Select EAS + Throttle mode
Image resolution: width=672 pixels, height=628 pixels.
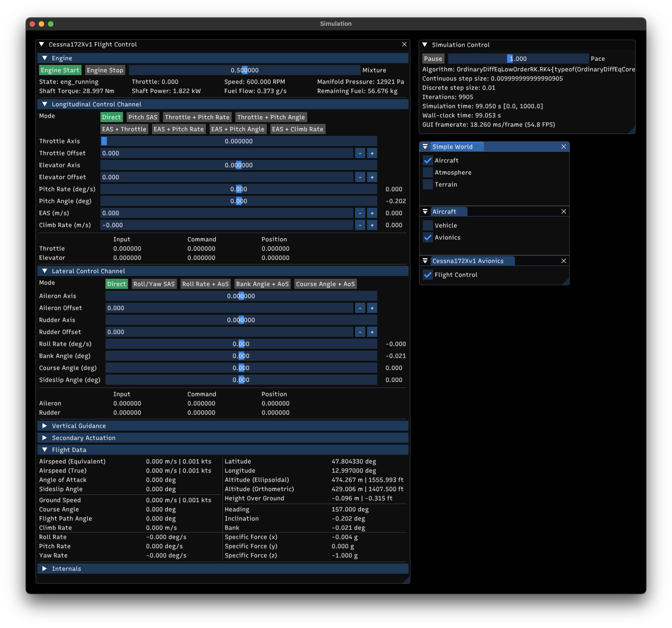pos(124,129)
